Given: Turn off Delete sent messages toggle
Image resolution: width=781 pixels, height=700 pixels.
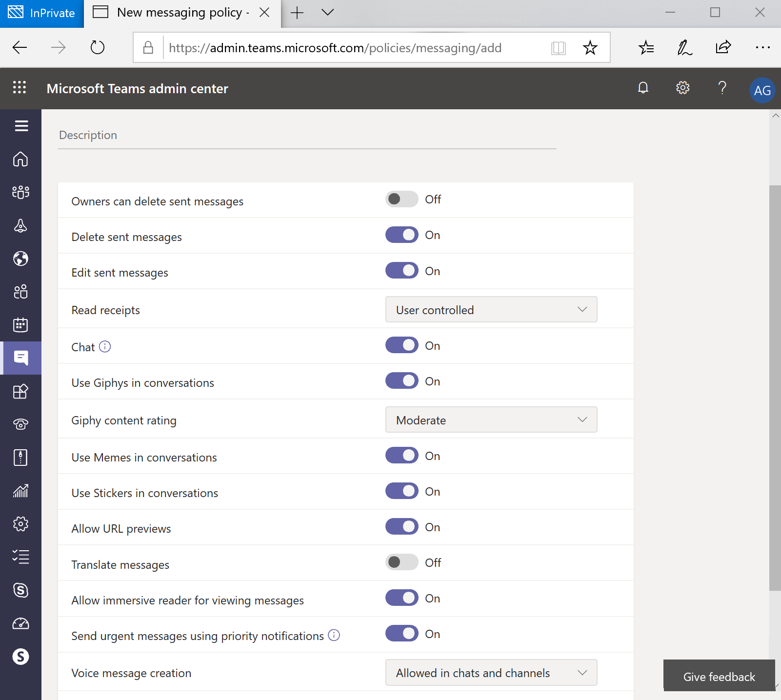Looking at the screenshot, I should 401,235.
